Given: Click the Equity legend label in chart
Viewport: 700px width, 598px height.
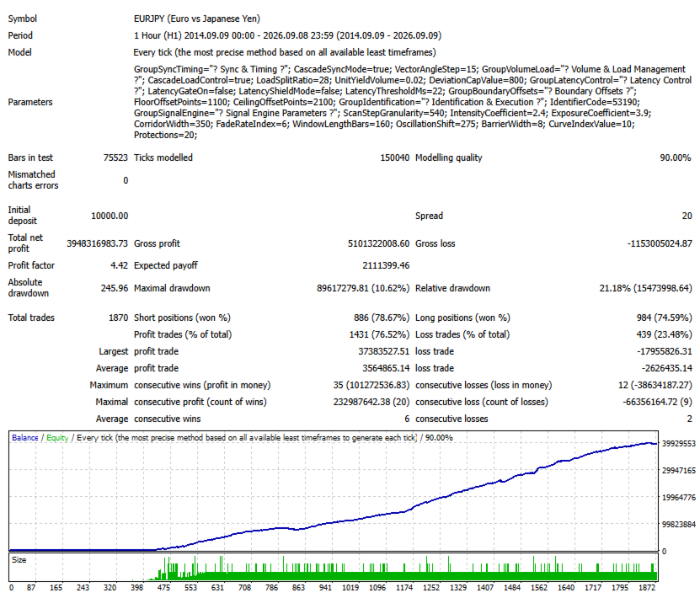Looking at the screenshot, I should click(57, 438).
